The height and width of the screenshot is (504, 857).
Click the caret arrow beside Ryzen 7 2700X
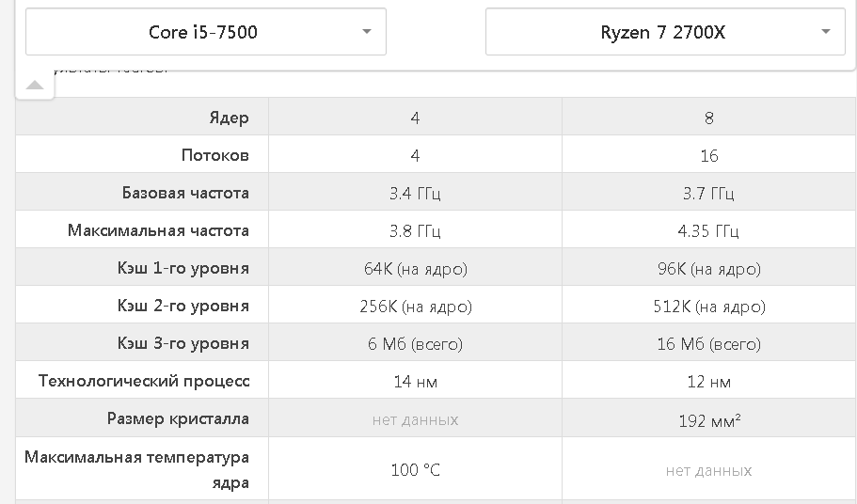[x=826, y=32]
